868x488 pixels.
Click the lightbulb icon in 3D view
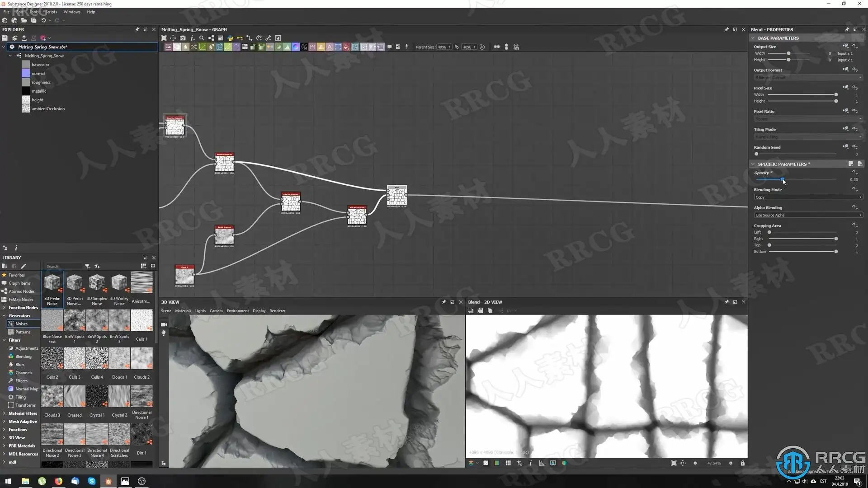pyautogui.click(x=164, y=333)
